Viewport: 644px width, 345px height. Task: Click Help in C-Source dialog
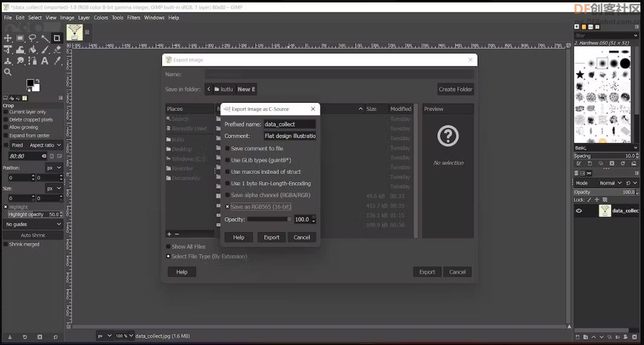pos(239,237)
